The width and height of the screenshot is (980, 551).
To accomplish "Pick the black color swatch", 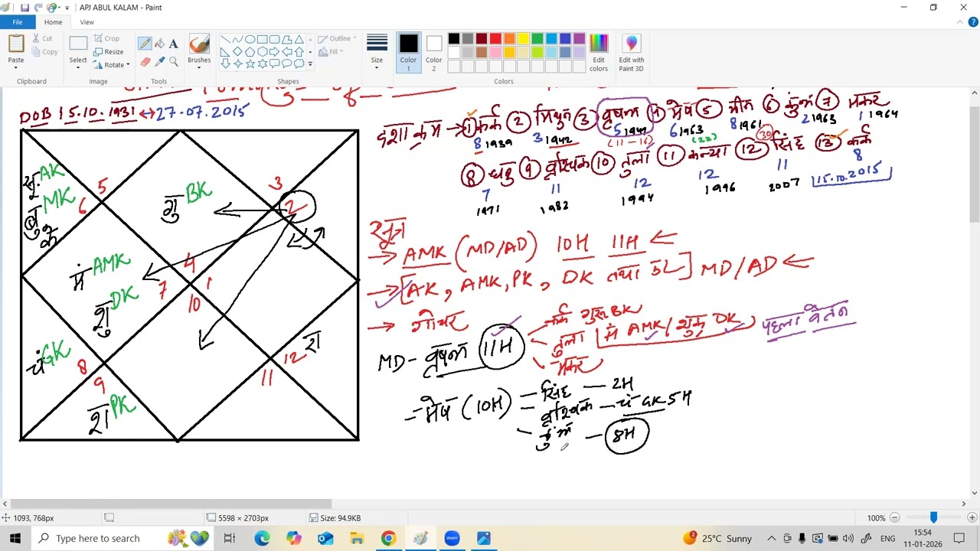I will (x=454, y=38).
